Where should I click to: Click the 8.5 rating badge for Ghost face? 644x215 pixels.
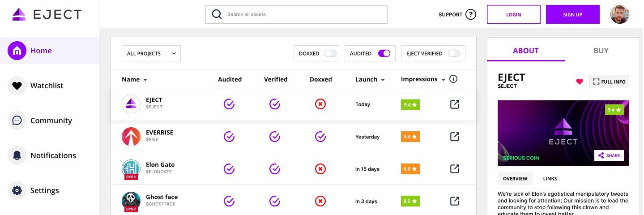pyautogui.click(x=410, y=201)
